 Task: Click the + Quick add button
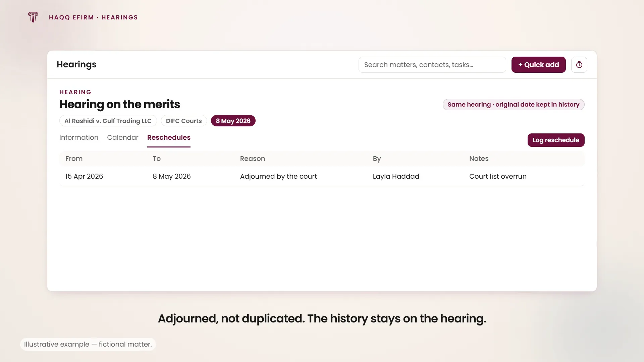pos(538,65)
